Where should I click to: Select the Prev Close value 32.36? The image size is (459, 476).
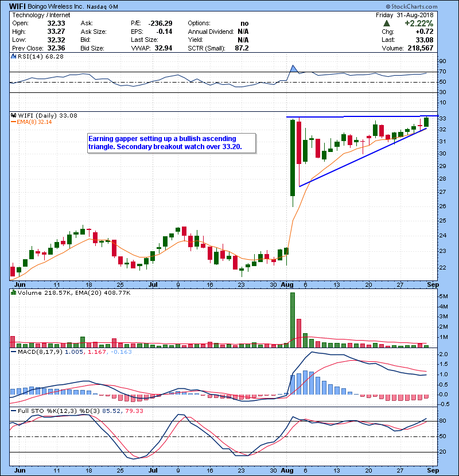56,48
